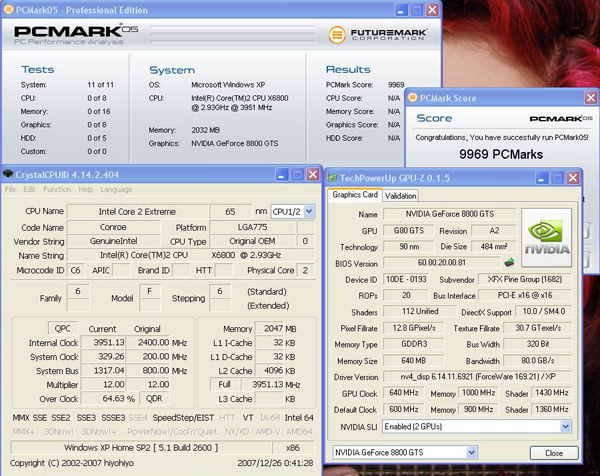
Task: Click the Platform field LGA775
Action: [x=253, y=227]
